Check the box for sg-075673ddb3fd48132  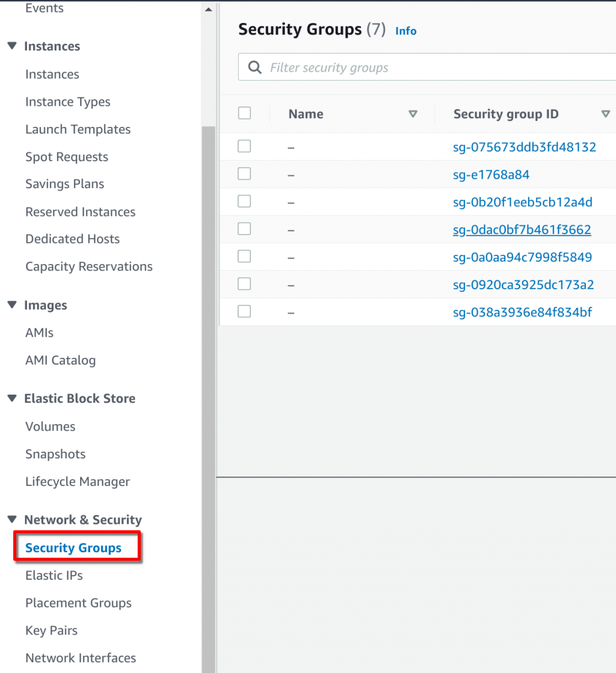pyautogui.click(x=244, y=146)
